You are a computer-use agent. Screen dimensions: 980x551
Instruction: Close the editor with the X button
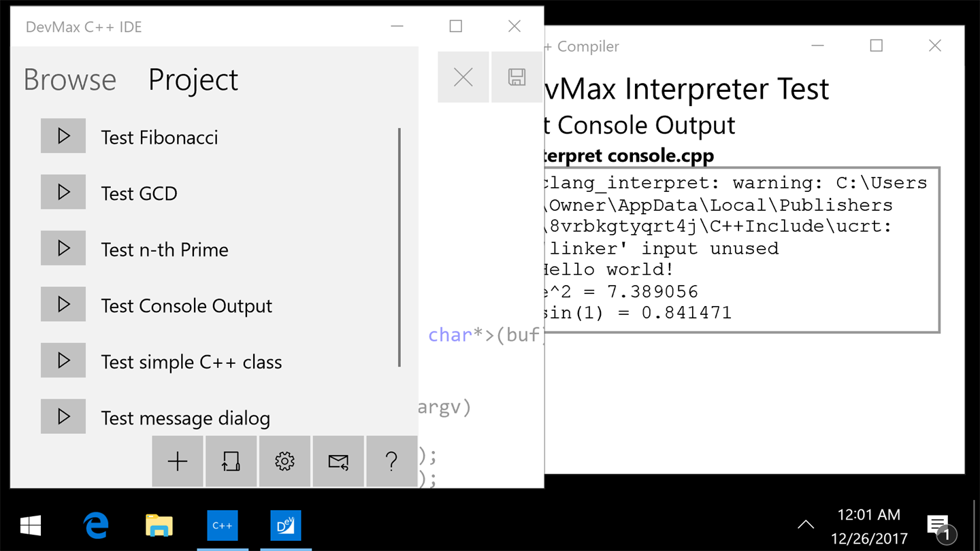click(x=463, y=77)
